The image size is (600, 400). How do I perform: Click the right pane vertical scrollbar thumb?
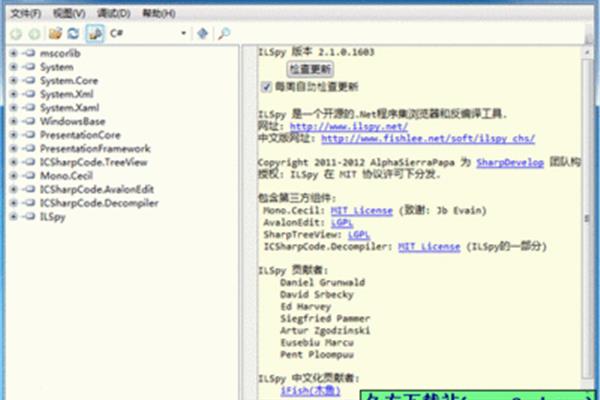coord(587,218)
